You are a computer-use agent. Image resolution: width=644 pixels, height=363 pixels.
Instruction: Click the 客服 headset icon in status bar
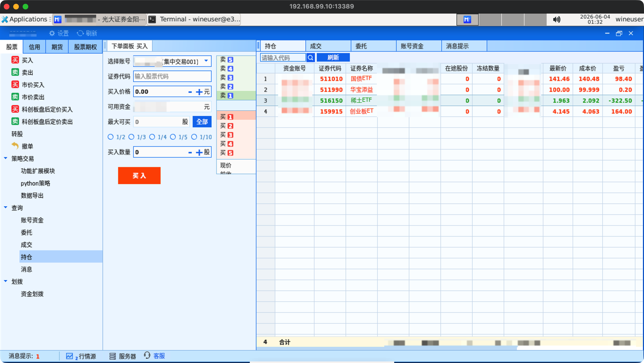147,355
